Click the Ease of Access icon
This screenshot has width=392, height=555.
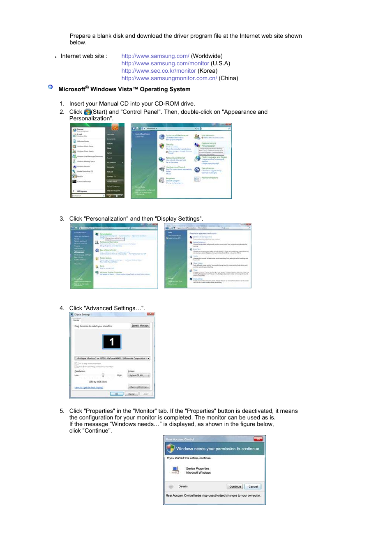point(197,169)
